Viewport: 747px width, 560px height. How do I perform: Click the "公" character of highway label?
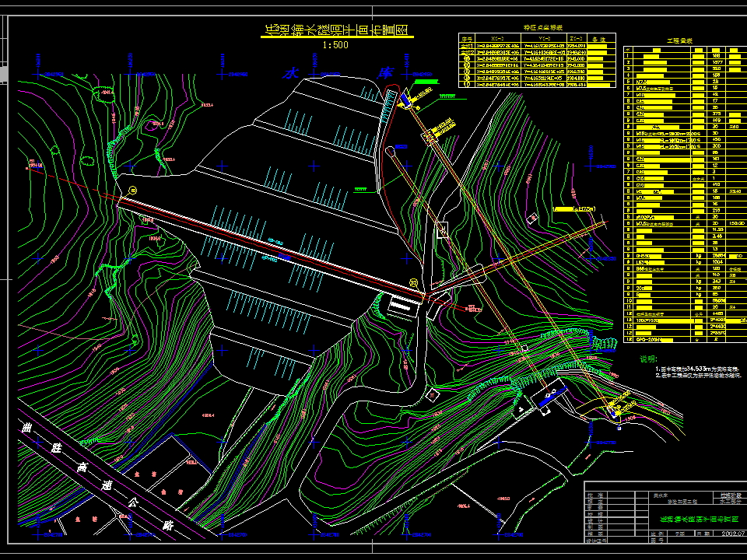tap(135, 504)
